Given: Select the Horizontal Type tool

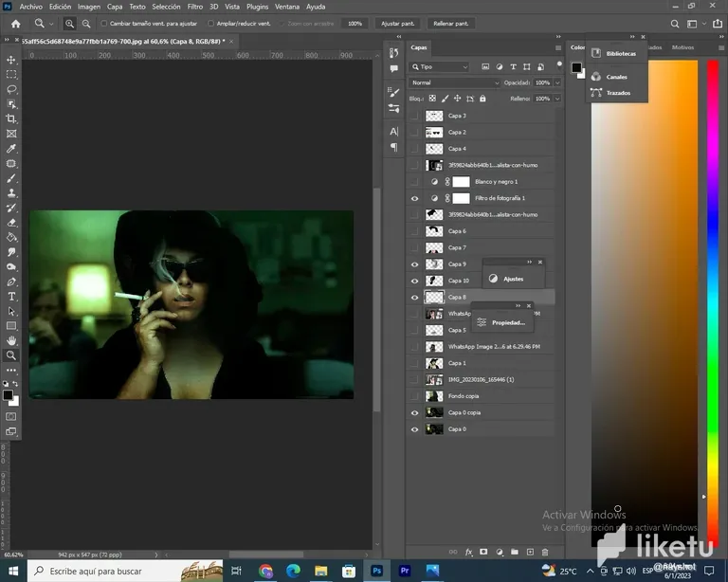Looking at the screenshot, I should [11, 297].
